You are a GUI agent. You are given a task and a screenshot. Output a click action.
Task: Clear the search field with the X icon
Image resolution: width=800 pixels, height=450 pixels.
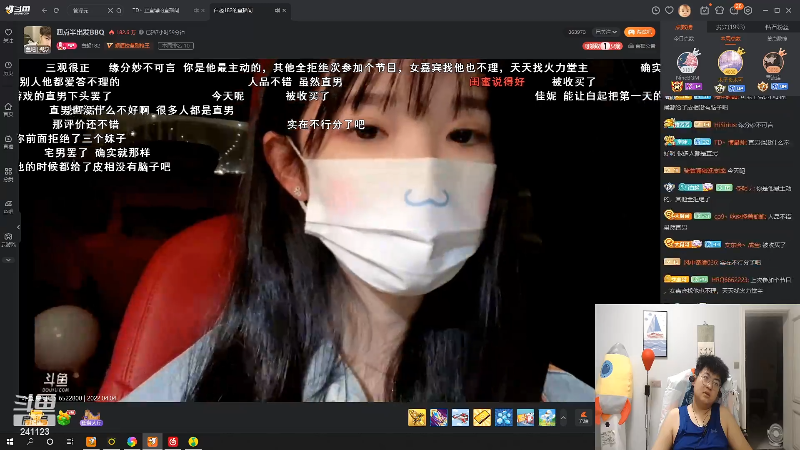click(x=110, y=10)
